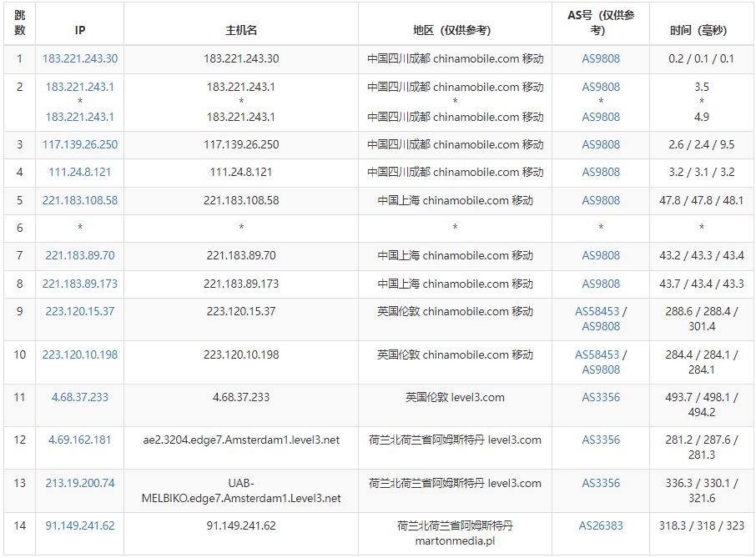Open IP link 117.139.26.250
The width and height of the screenshot is (756, 558).
point(79,144)
